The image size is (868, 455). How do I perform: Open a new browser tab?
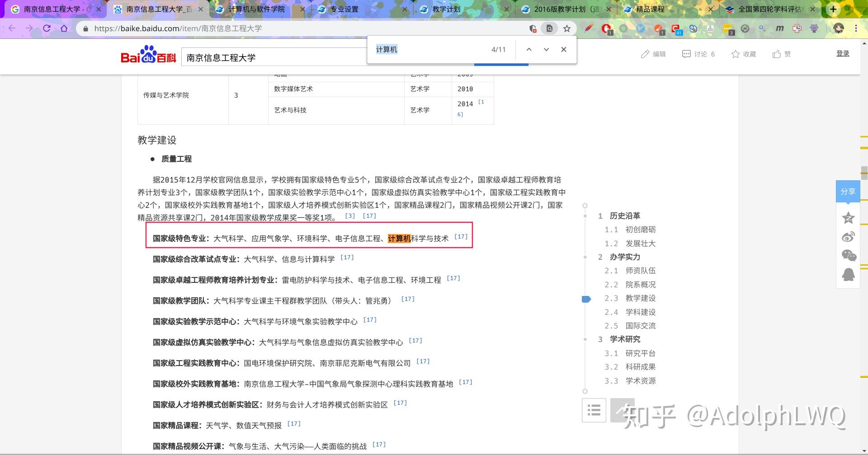point(833,9)
